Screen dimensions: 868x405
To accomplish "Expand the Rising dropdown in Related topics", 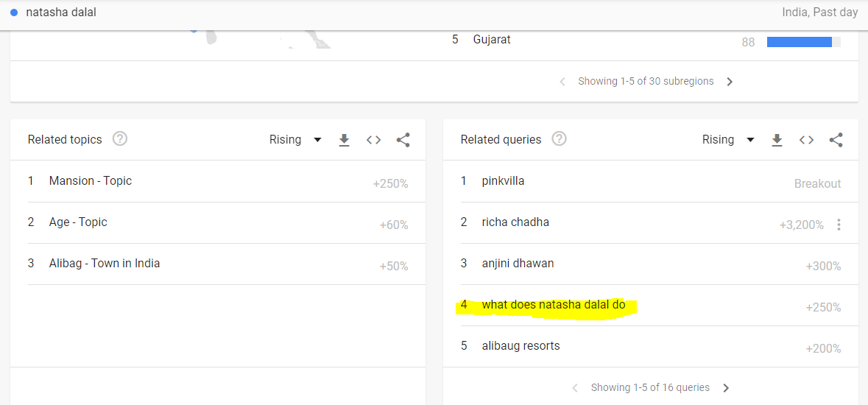I will (295, 140).
